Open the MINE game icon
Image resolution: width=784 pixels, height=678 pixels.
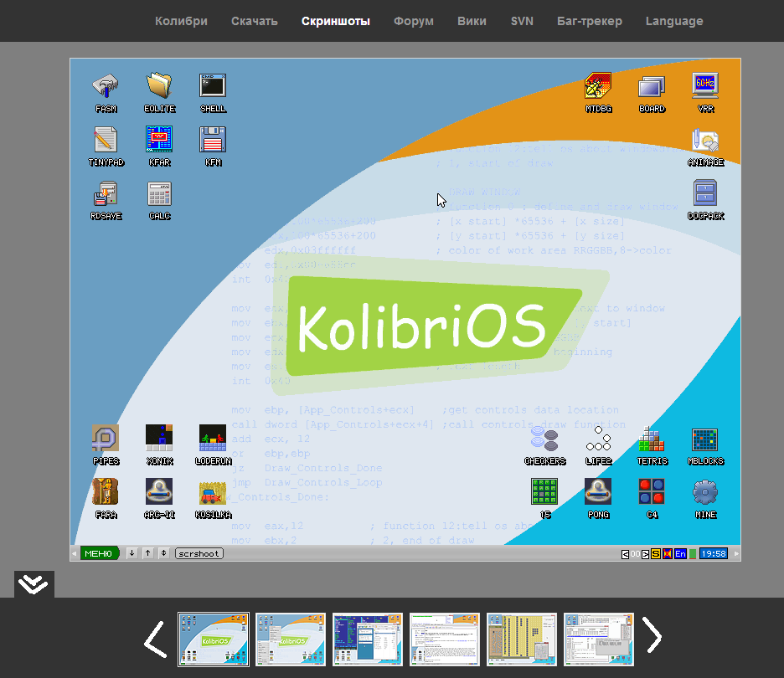click(x=705, y=493)
